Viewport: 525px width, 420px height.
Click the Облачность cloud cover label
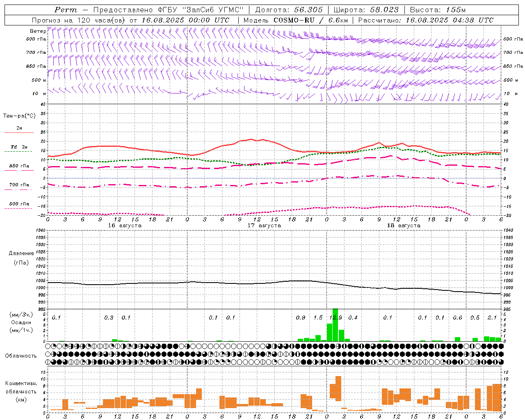tap(21, 356)
